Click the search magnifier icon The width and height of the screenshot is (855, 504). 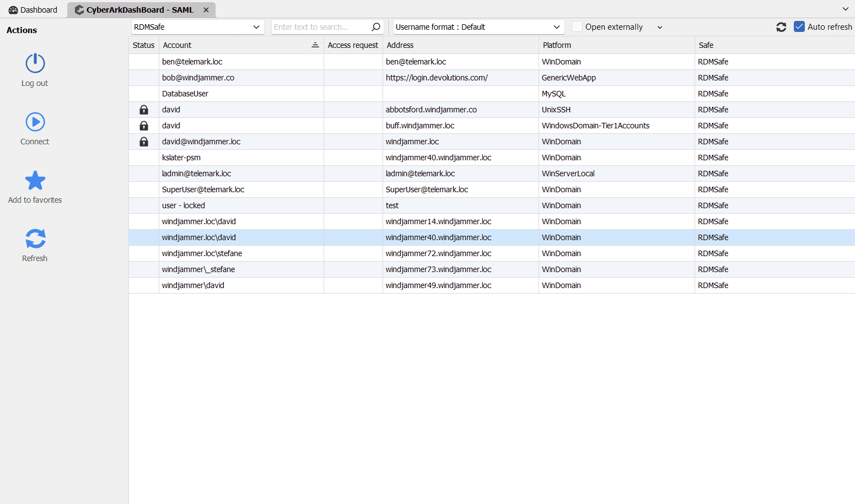376,27
